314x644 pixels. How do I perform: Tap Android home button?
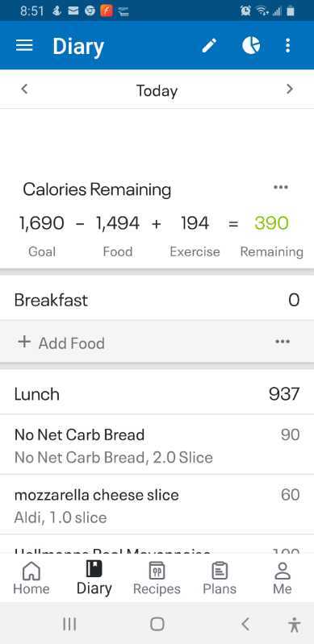tap(157, 625)
